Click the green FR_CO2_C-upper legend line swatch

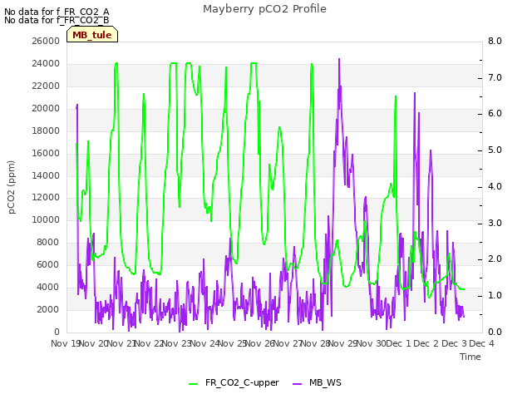[x=193, y=383]
